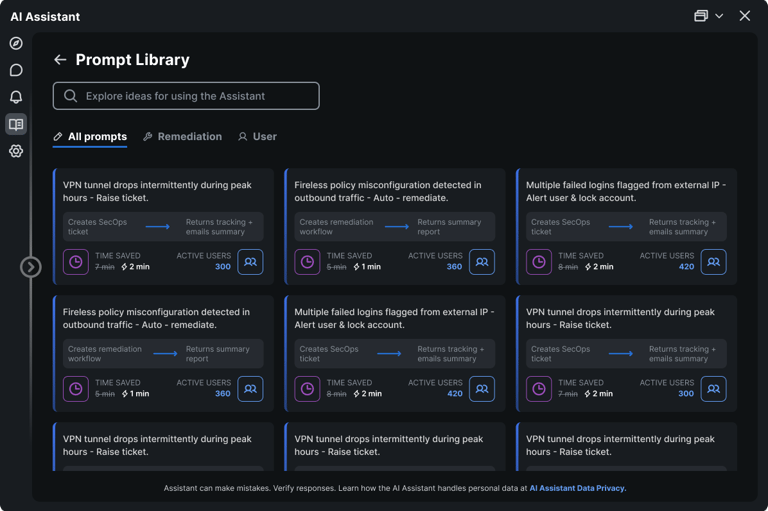Open the chat bubble icon in sidebar

click(x=16, y=70)
